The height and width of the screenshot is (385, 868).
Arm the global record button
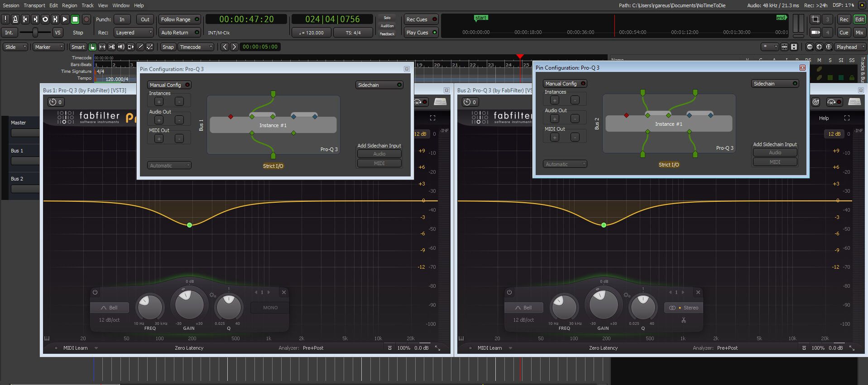(86, 19)
